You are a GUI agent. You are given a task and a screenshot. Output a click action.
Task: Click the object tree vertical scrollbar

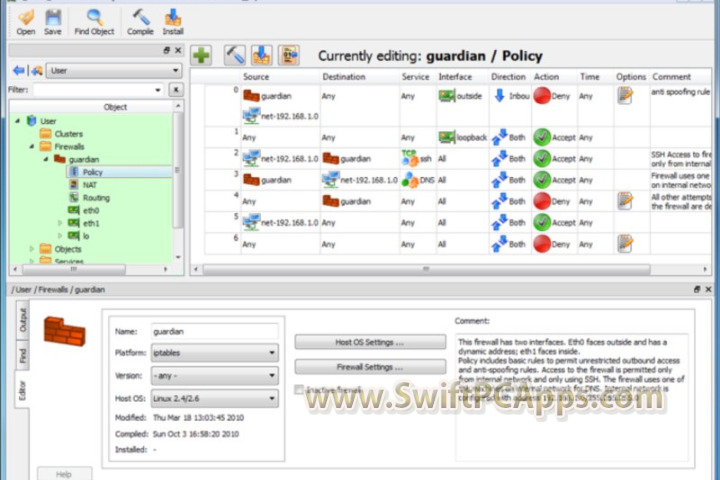tap(177, 170)
